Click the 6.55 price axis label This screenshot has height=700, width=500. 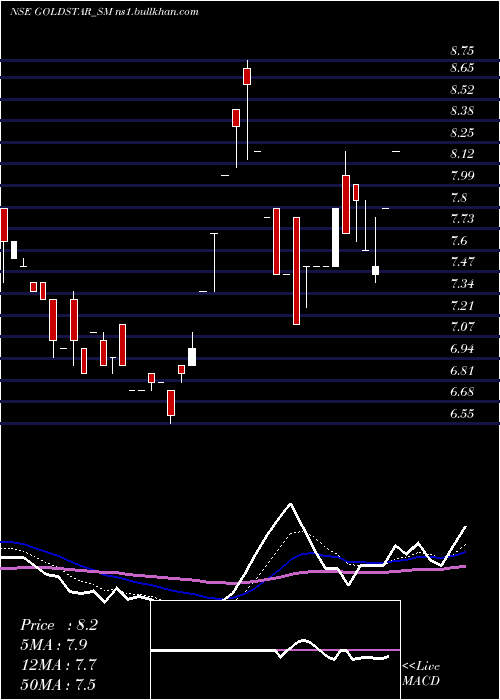point(462,413)
